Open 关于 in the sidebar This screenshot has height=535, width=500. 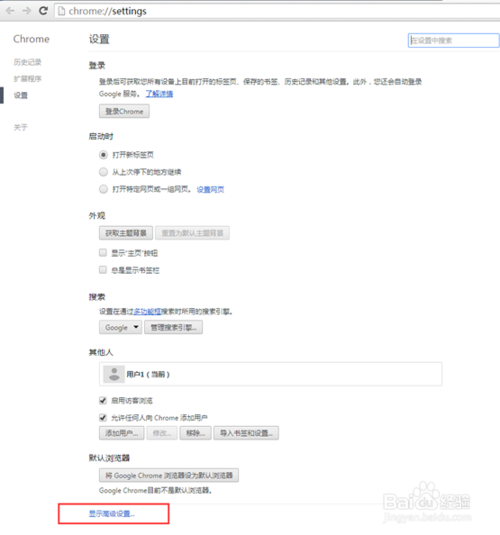(x=20, y=127)
